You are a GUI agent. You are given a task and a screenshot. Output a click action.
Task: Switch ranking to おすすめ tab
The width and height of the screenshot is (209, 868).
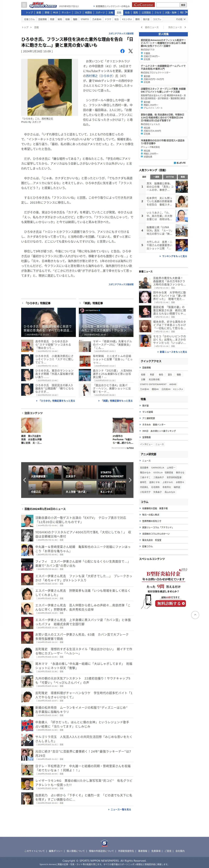[x=170, y=177]
